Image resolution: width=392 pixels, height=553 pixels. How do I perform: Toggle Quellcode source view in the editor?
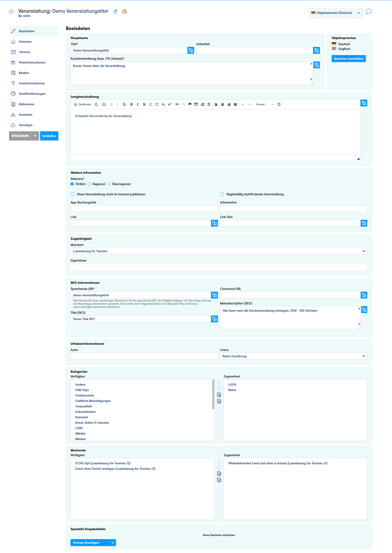click(82, 104)
